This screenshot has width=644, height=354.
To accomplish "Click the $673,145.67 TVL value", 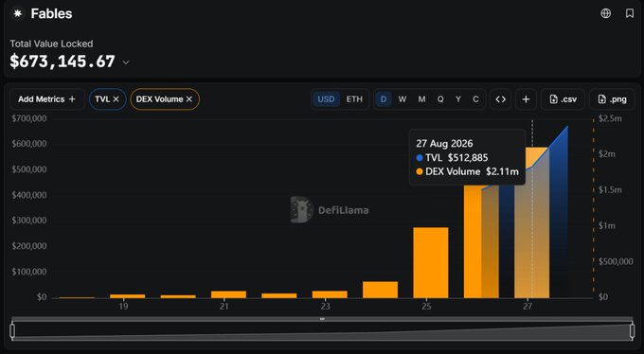I will click(x=63, y=62).
